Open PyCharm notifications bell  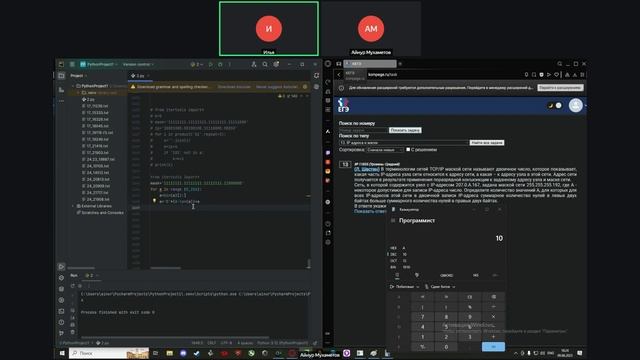(x=316, y=76)
